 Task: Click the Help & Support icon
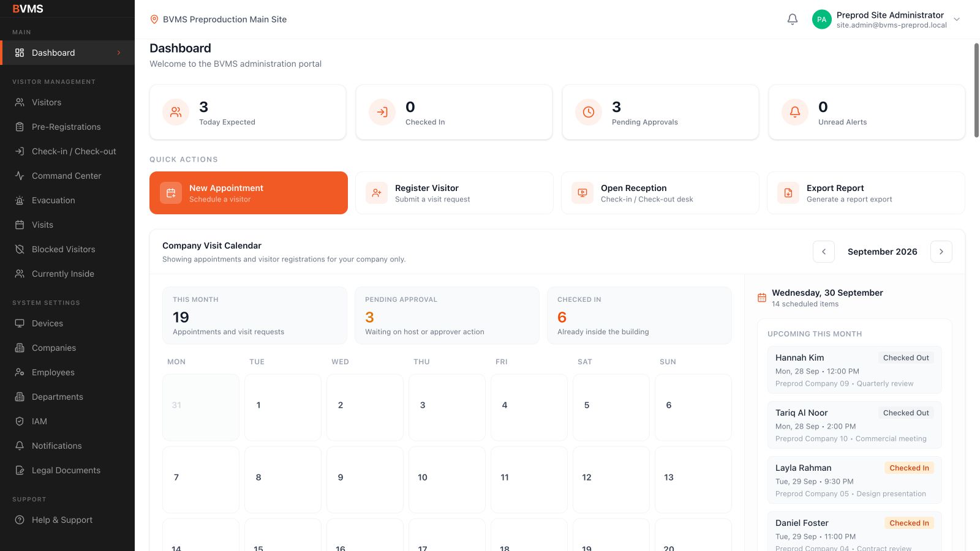20,520
